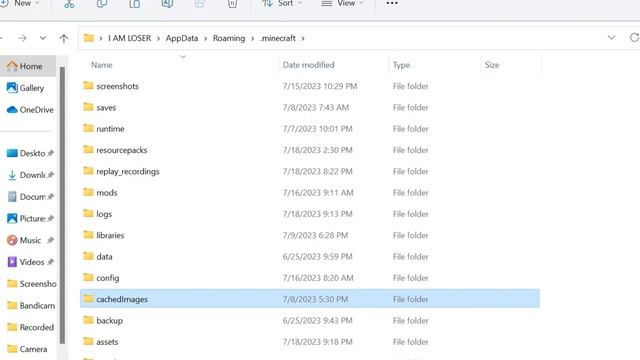Click the Delete trash icon

232,4
